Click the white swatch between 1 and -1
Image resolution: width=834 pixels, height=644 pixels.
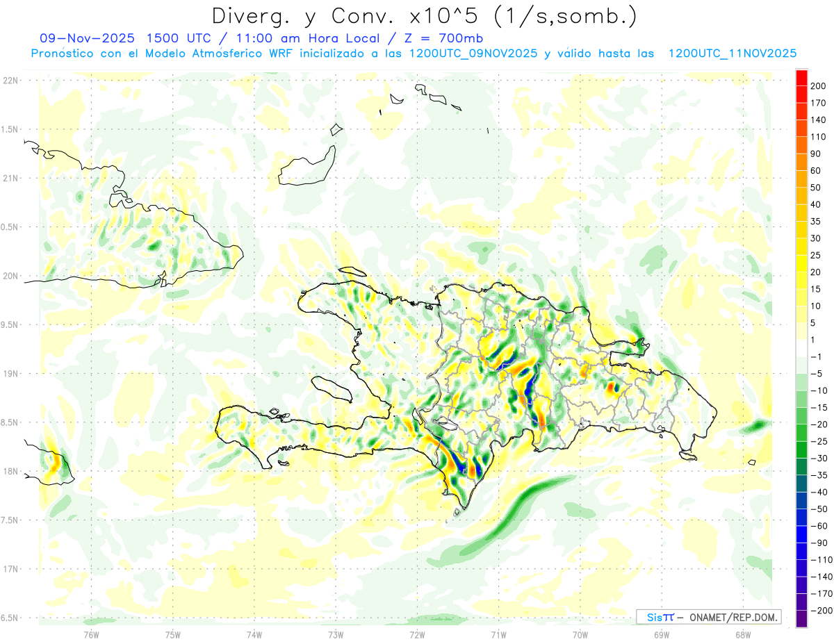point(801,348)
